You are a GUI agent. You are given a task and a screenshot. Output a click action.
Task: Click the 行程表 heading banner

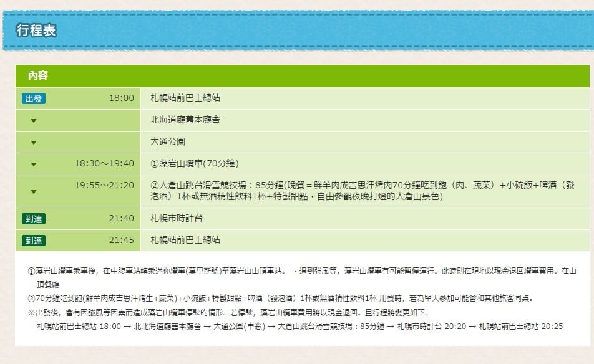click(x=298, y=31)
